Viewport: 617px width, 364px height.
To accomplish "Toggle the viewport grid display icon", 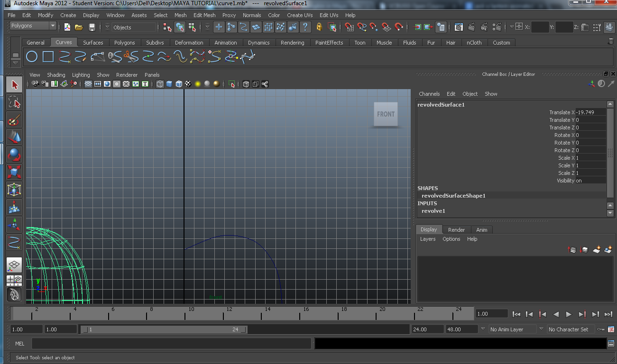I will 88,84.
